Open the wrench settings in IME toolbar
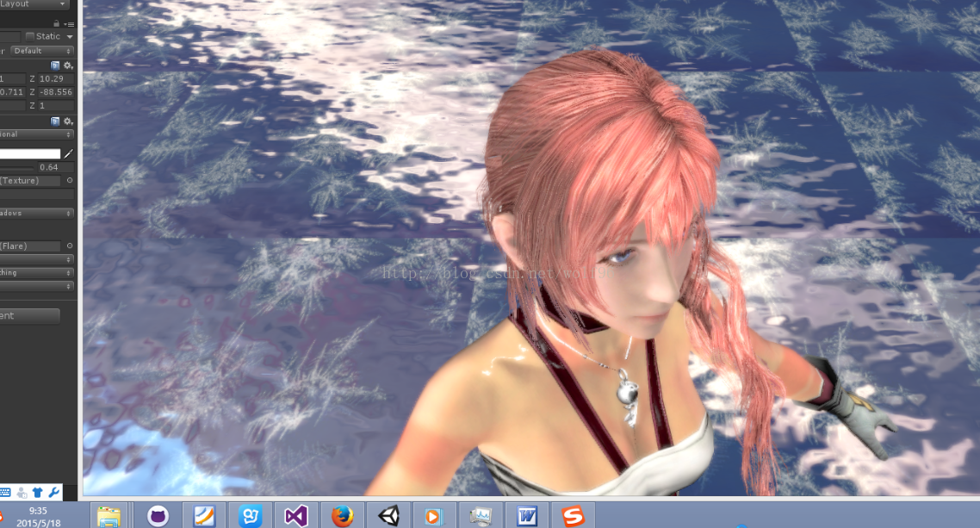980x528 pixels. 53,493
